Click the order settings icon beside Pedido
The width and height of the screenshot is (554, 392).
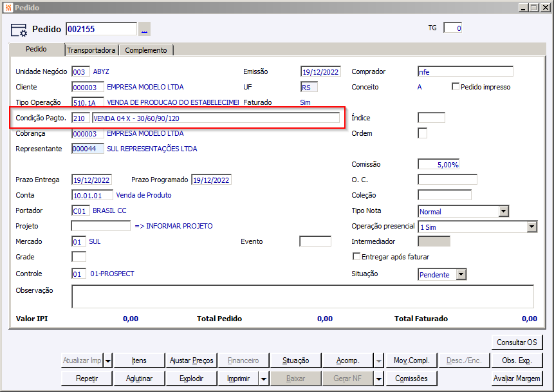19,30
